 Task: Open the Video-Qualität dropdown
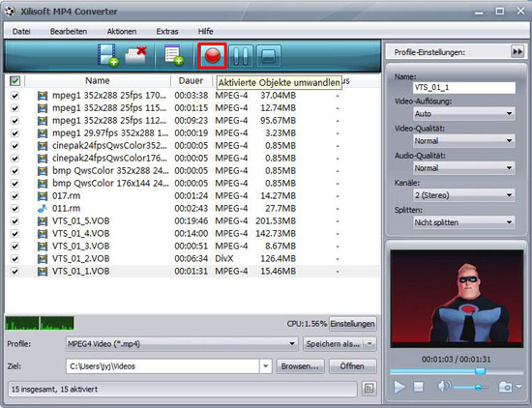(x=463, y=141)
